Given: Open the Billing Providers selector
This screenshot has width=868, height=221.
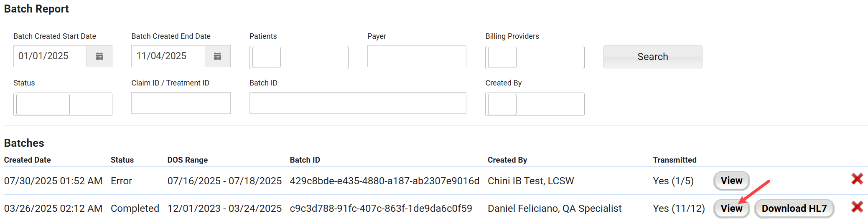Looking at the screenshot, I should (x=535, y=58).
